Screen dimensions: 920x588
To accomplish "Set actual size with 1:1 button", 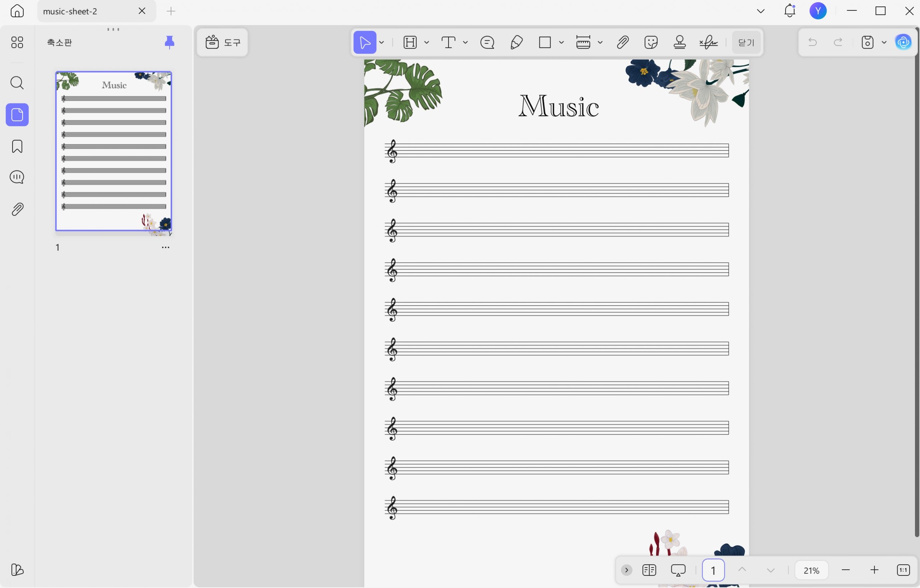I will click(903, 570).
